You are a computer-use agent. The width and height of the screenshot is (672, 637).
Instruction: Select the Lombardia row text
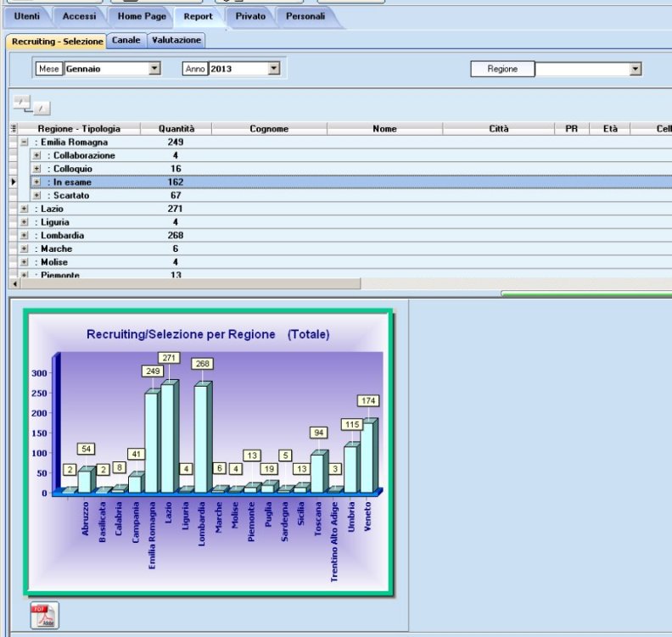(62, 235)
